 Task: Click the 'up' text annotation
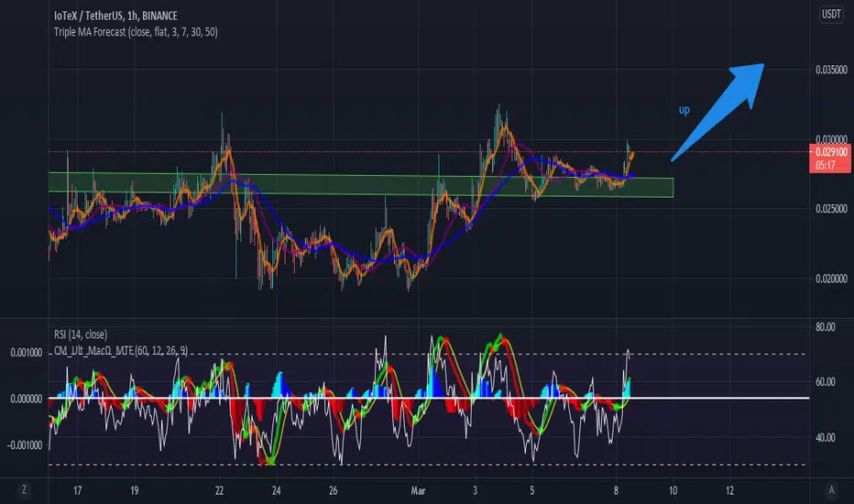[684, 110]
